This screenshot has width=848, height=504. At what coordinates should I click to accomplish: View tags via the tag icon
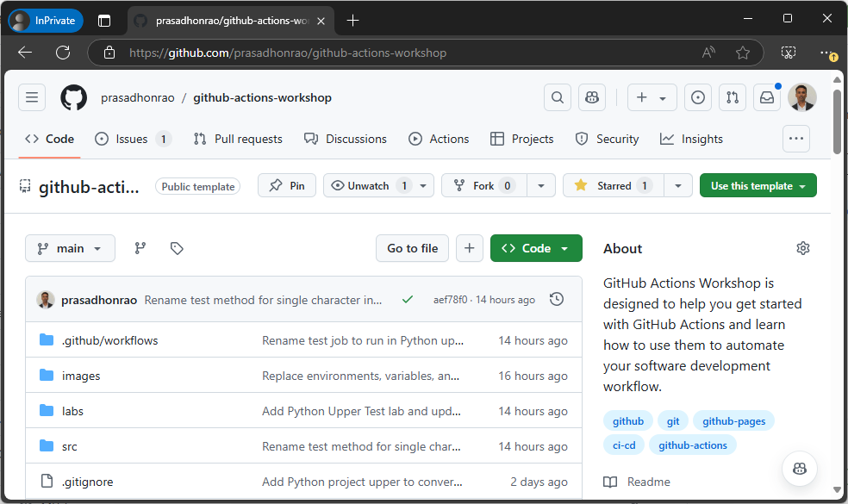click(x=177, y=248)
